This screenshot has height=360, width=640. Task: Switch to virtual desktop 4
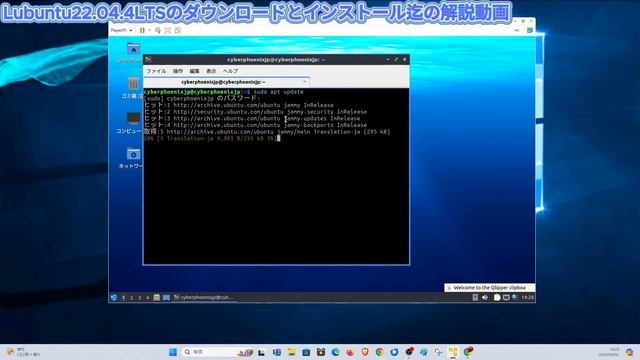click(x=147, y=298)
